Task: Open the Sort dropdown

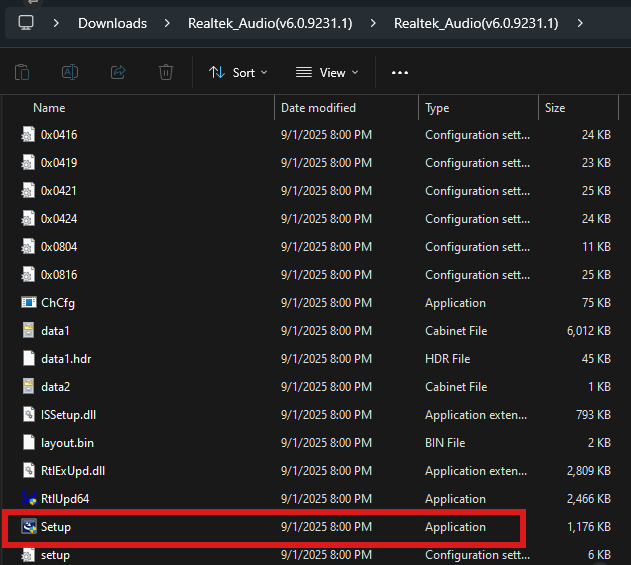Action: tap(238, 72)
